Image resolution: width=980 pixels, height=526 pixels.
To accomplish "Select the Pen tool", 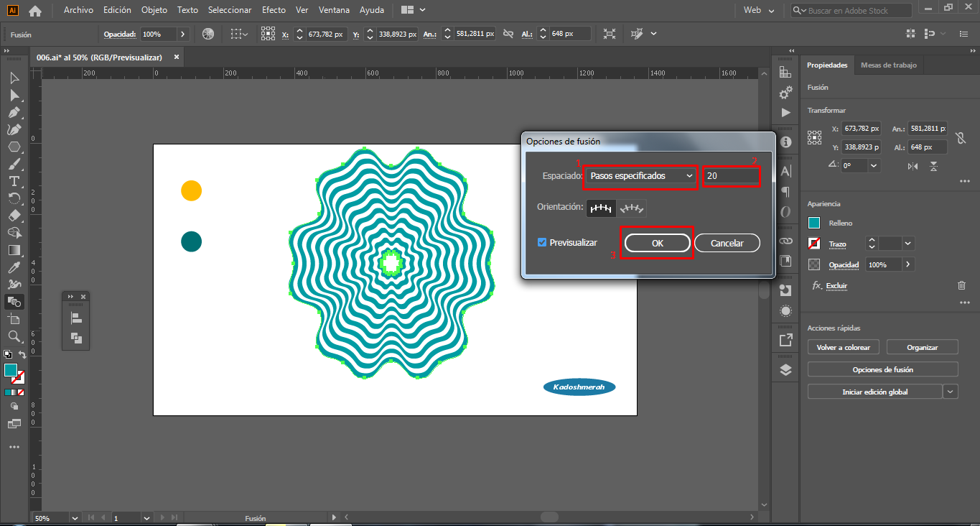I will 14,112.
